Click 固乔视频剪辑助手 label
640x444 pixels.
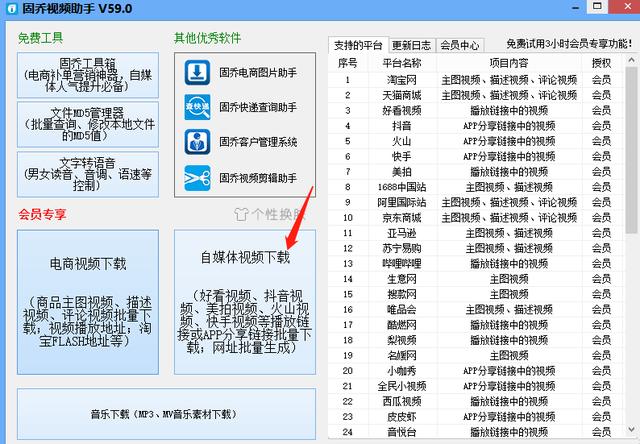[258, 178]
